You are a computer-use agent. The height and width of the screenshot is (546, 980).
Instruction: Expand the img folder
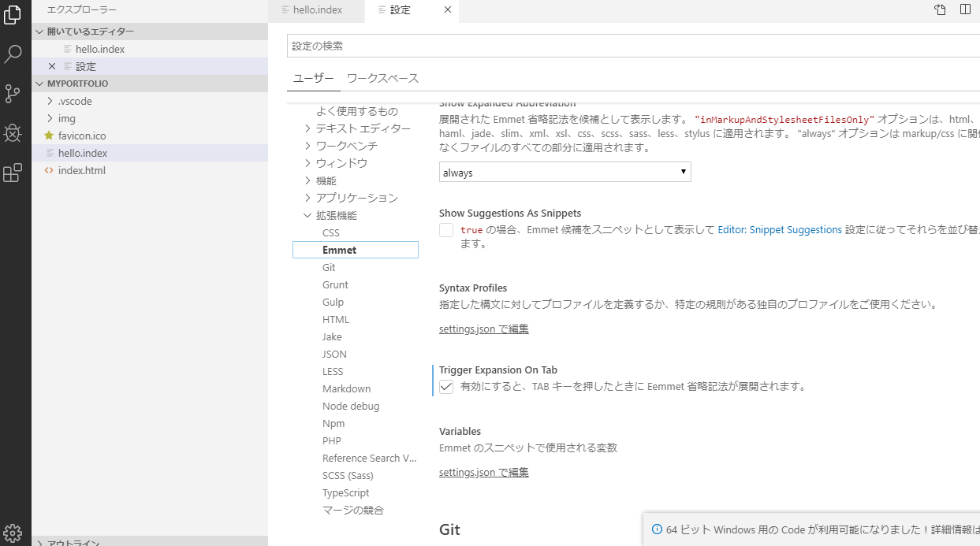pyautogui.click(x=50, y=118)
